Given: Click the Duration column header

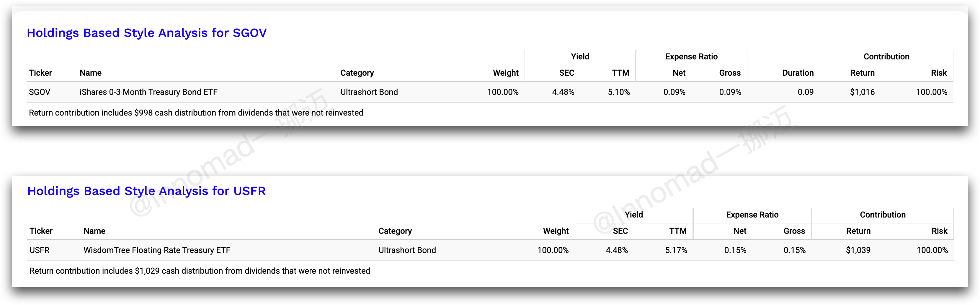Looking at the screenshot, I should (798, 73).
